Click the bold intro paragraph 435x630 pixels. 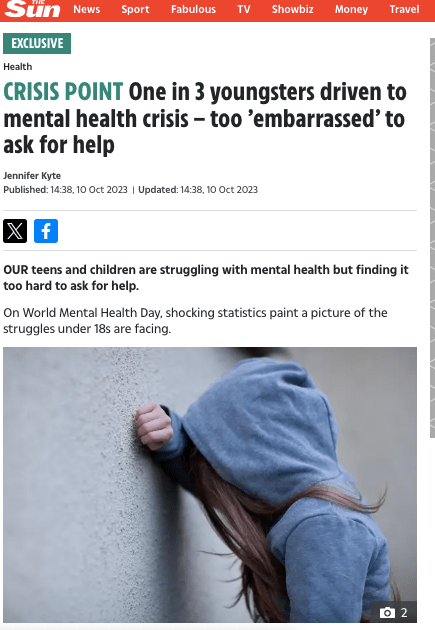click(x=206, y=278)
